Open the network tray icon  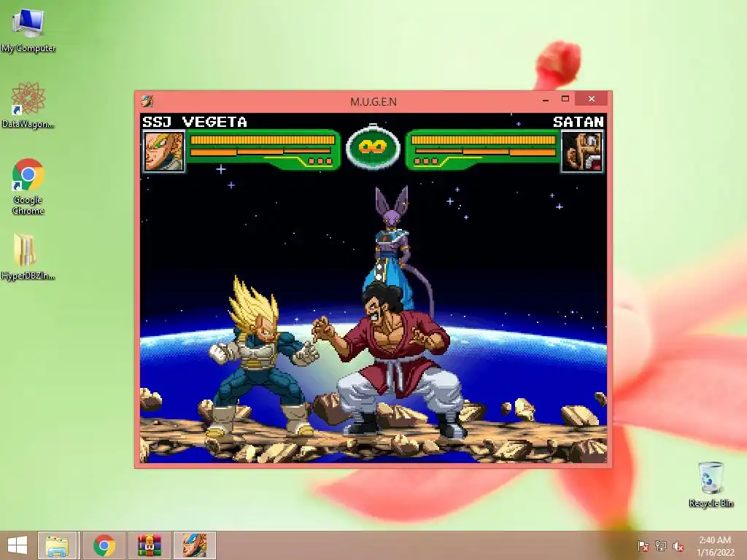coord(661,546)
